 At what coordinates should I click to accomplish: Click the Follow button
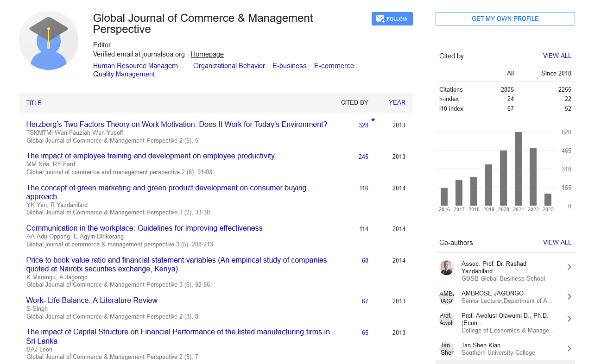(392, 19)
